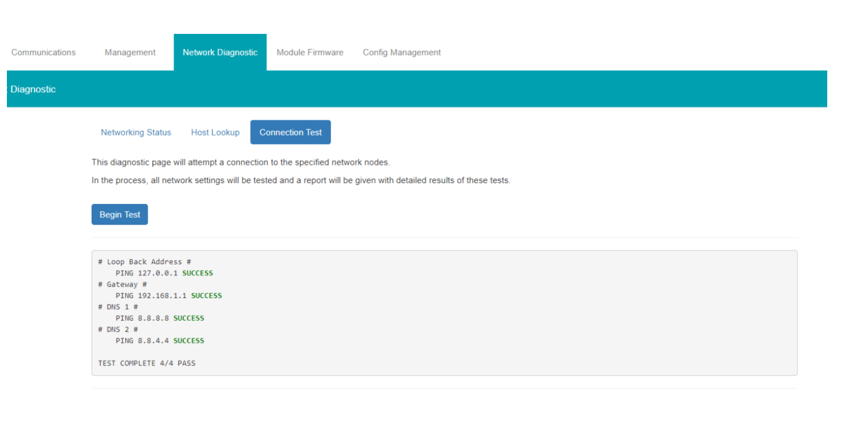Click the sentence about attempting a connection

[240, 163]
